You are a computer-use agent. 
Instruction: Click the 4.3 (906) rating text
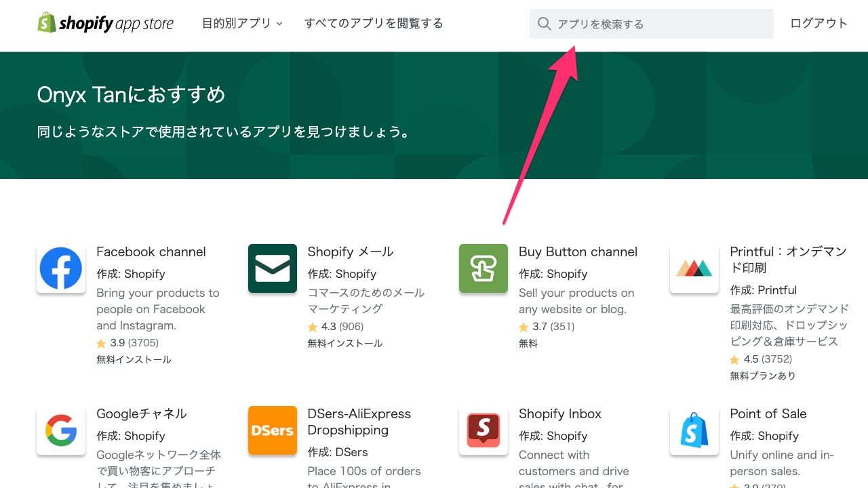[x=342, y=327]
